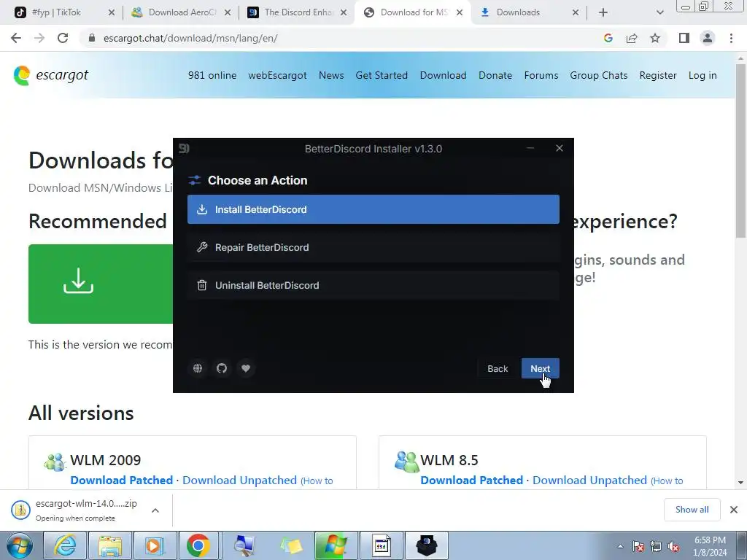Image resolution: width=747 pixels, height=560 pixels.
Task: Select Uninstall BetterDiscord option
Action: pos(373,285)
